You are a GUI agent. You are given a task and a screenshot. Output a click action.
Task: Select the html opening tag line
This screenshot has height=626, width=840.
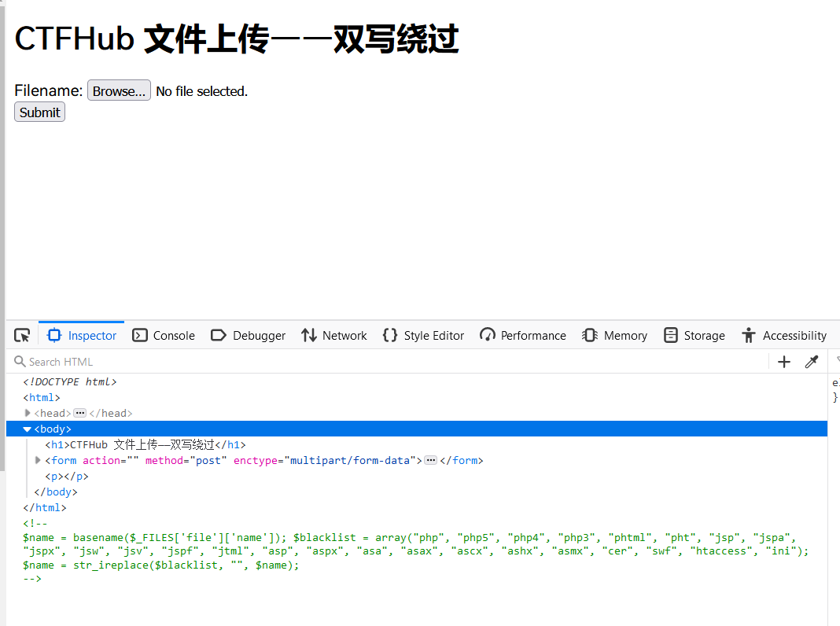(x=42, y=397)
